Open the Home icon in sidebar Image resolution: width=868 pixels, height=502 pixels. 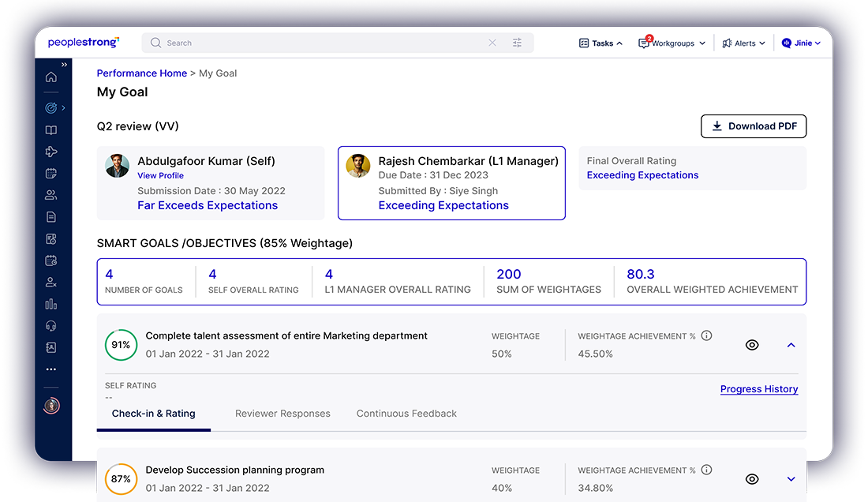[x=51, y=77]
